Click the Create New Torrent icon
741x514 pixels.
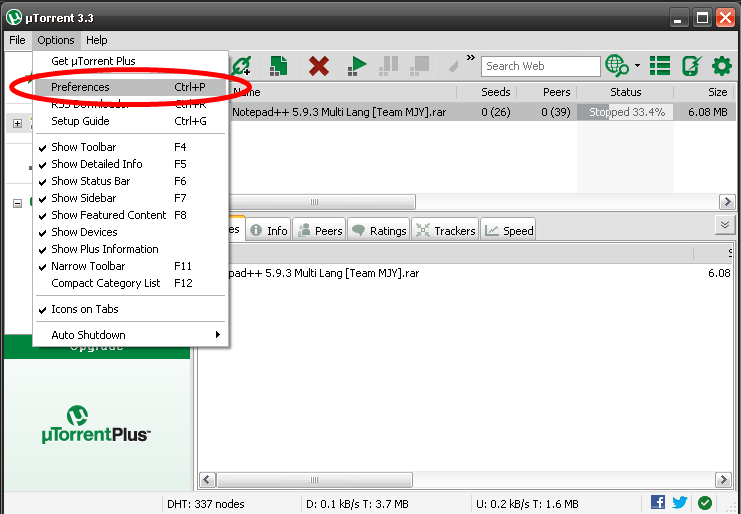pos(279,66)
